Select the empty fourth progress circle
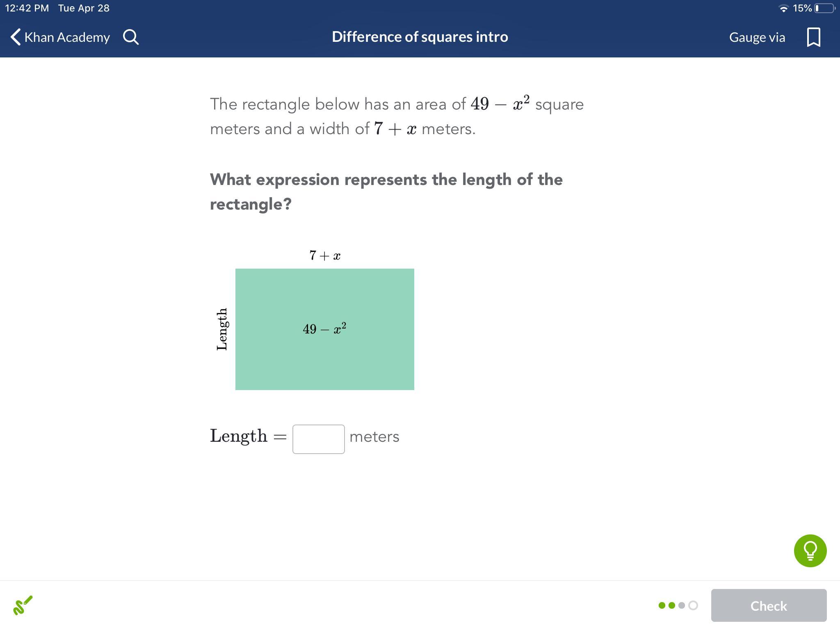 click(x=693, y=605)
